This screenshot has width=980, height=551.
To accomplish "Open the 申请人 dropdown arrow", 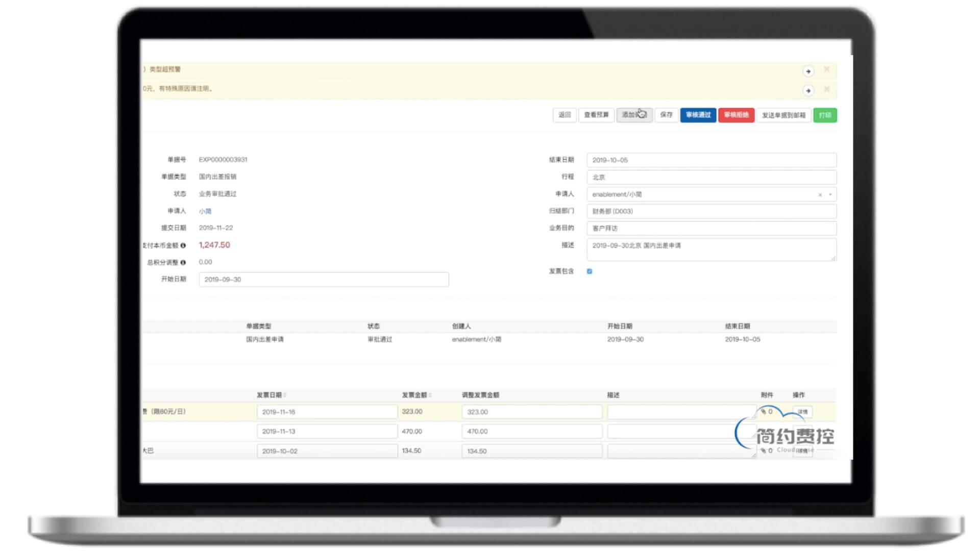I will (x=830, y=194).
